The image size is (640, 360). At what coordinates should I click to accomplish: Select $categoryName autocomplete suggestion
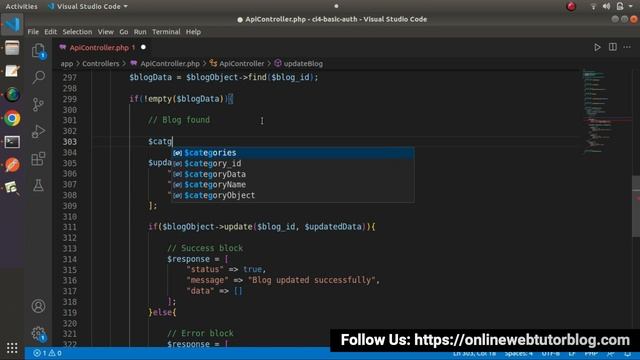pos(293,184)
